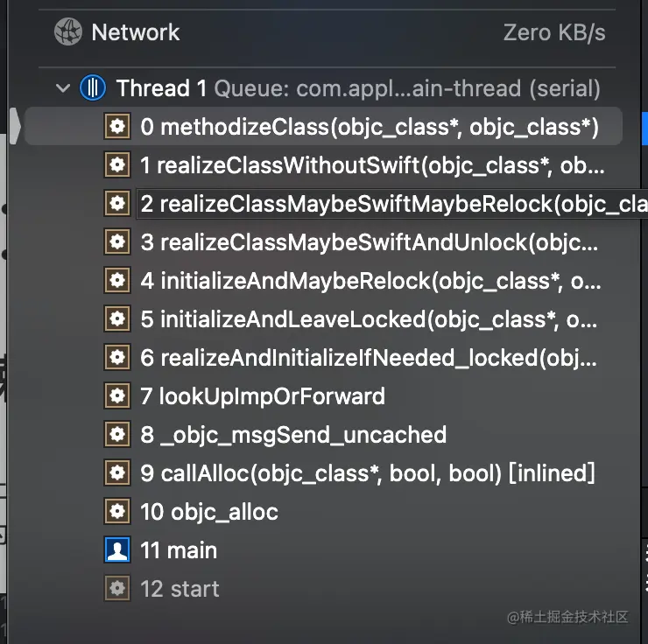648x644 pixels.
Task: Click the Zero KB/s network rate
Action: click(554, 32)
